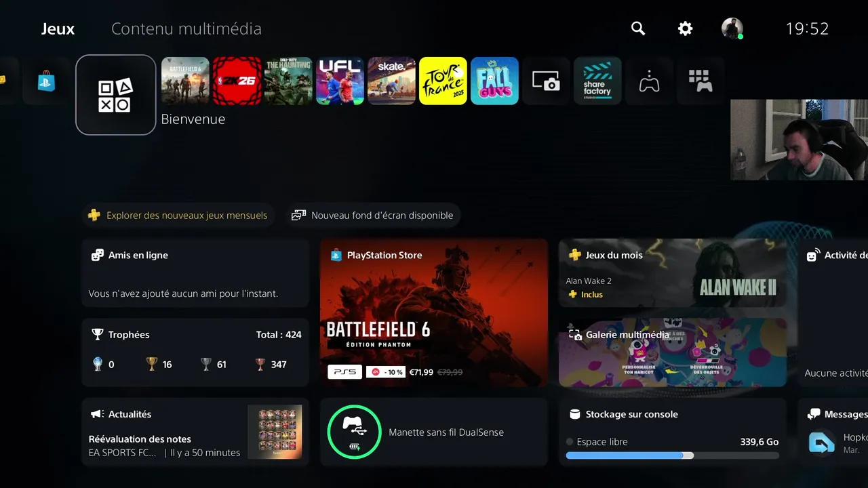This screenshot has height=488, width=868.
Task: Open the media gallery camera tile
Action: [546, 81]
